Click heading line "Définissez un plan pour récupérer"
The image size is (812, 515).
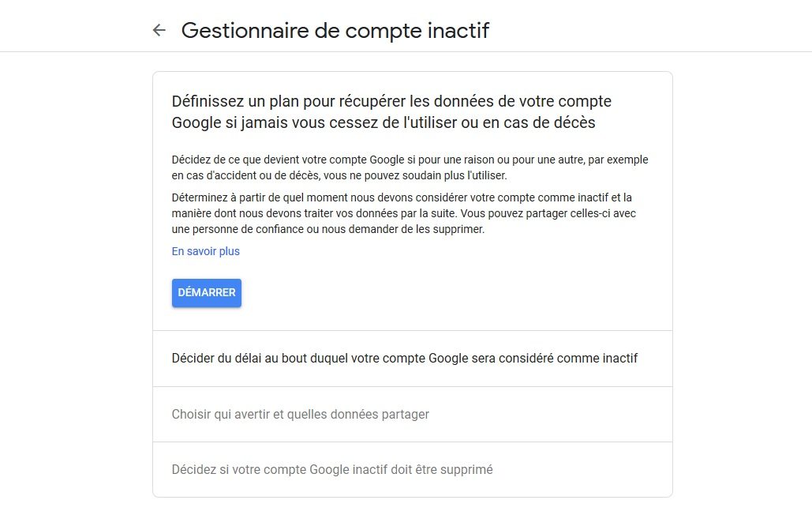pyautogui.click(x=391, y=102)
